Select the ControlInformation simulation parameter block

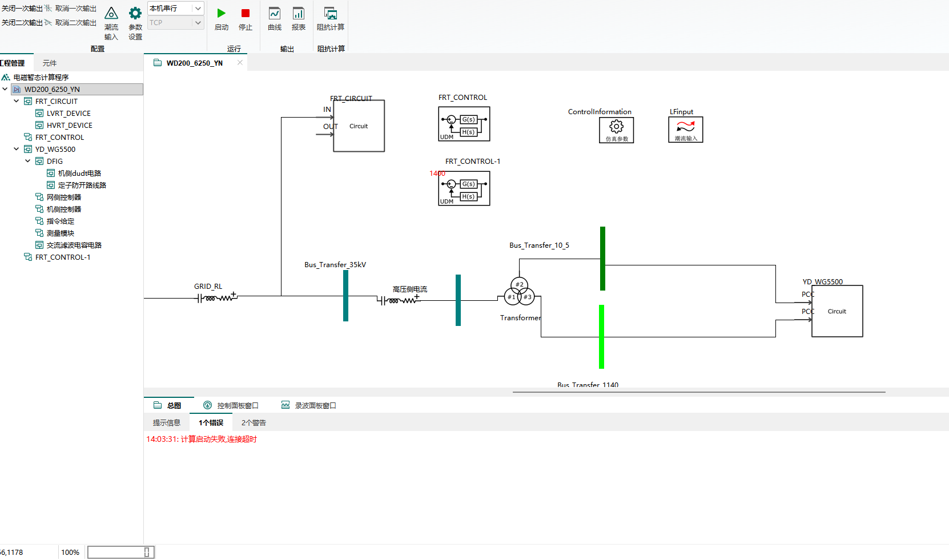click(616, 130)
